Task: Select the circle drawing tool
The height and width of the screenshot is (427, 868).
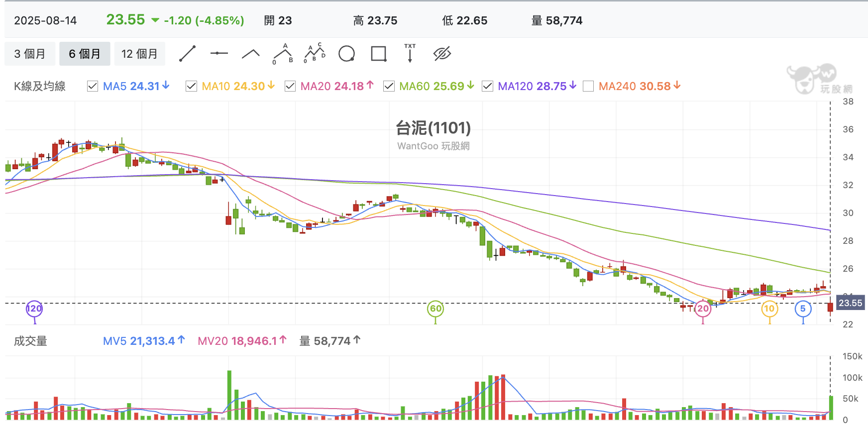Action: point(346,54)
